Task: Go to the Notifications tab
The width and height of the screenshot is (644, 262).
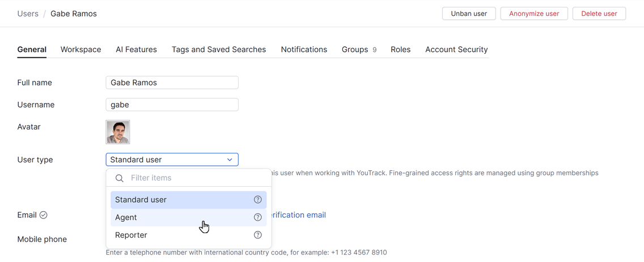Action: tap(304, 49)
